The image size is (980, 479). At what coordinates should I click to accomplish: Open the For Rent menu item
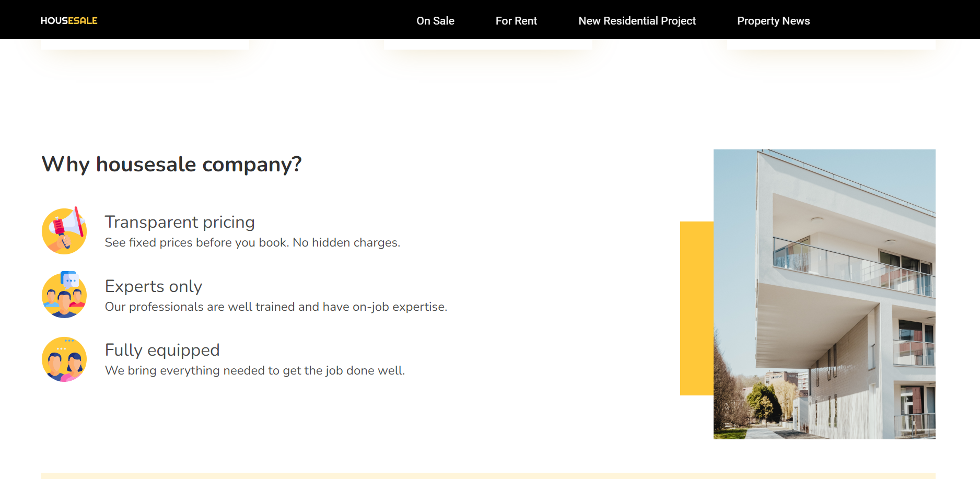[516, 21]
